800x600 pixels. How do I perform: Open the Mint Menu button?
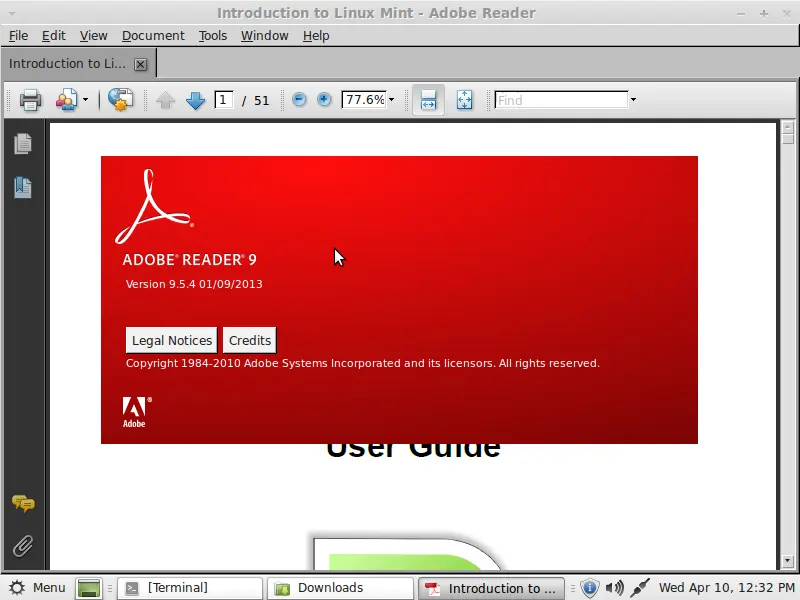[x=38, y=588]
